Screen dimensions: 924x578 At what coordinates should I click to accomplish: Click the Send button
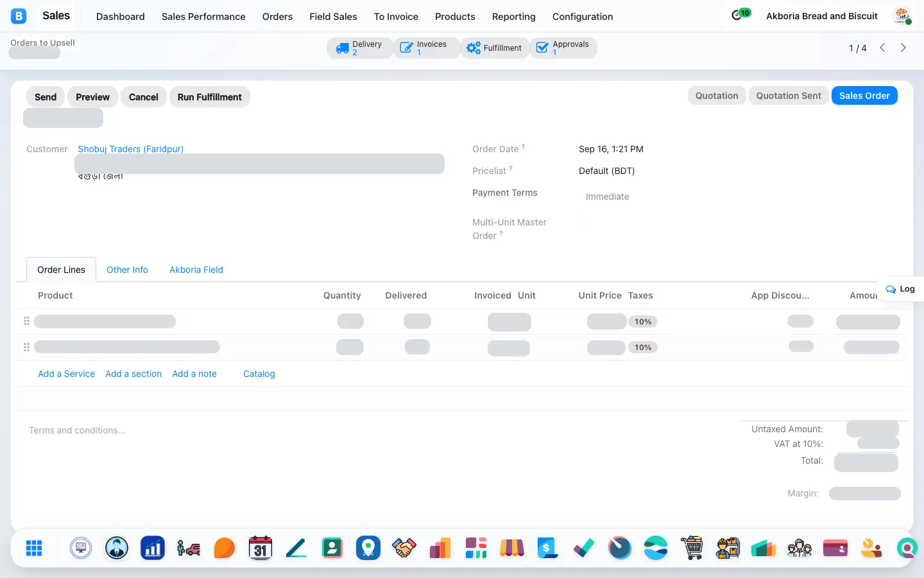point(46,97)
